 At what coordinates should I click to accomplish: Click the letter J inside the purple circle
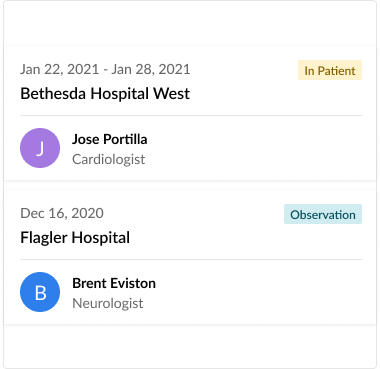[x=40, y=148]
